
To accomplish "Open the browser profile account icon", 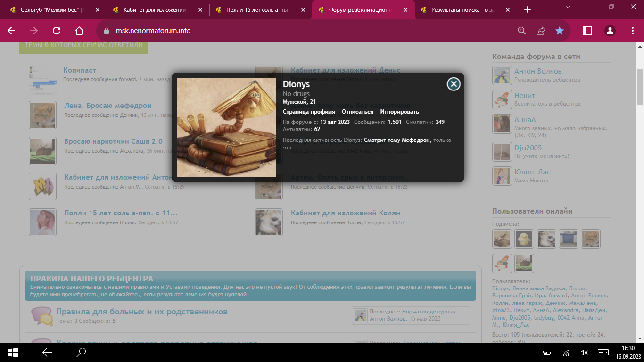I will 610,31.
